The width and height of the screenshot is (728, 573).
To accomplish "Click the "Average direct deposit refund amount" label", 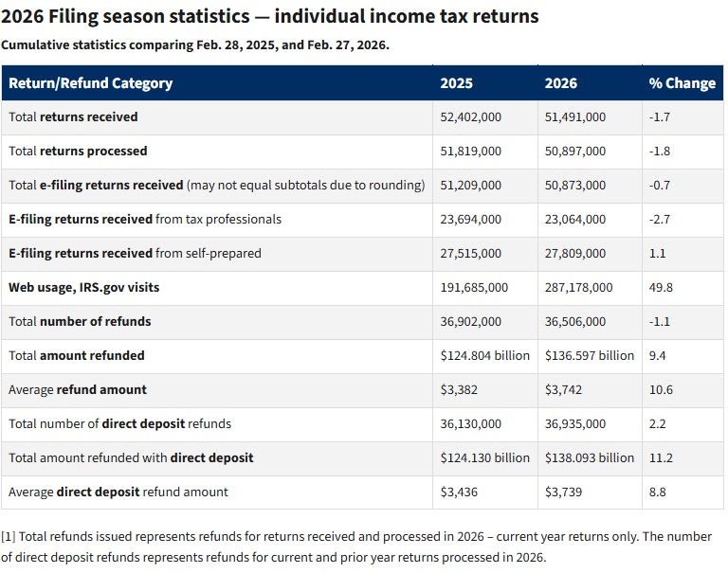I will (x=118, y=492).
